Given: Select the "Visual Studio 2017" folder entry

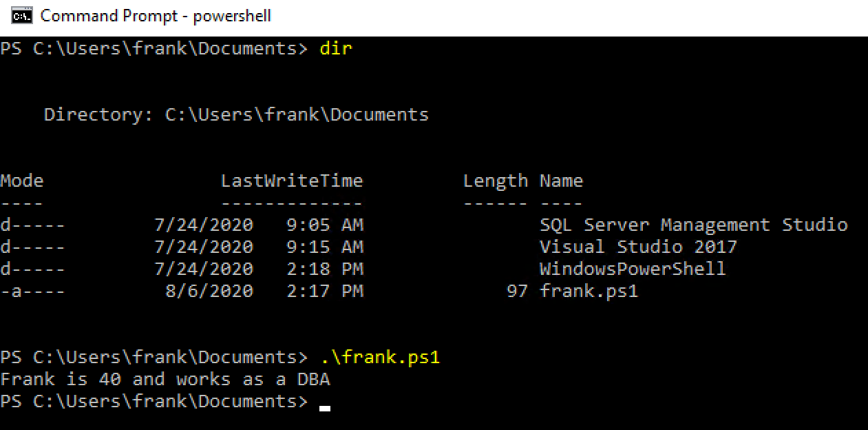Looking at the screenshot, I should tap(638, 247).
